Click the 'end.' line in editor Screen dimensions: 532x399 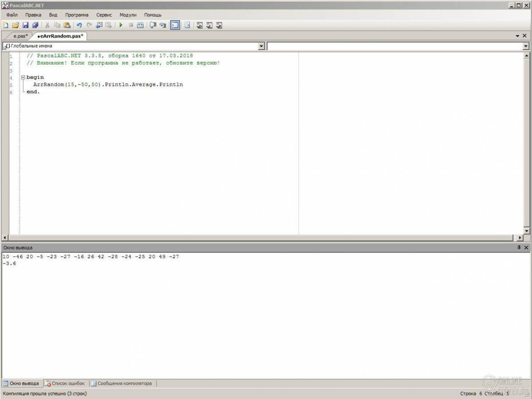pos(33,92)
